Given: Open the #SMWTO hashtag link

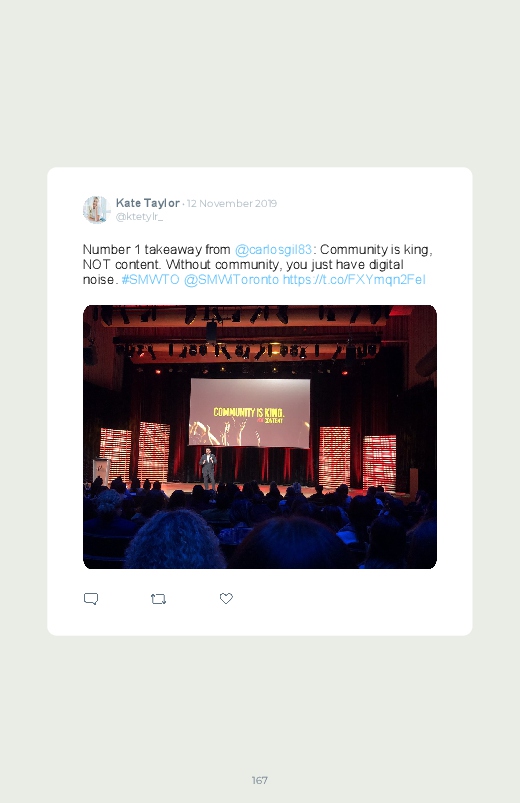Looking at the screenshot, I should pyautogui.click(x=150, y=280).
